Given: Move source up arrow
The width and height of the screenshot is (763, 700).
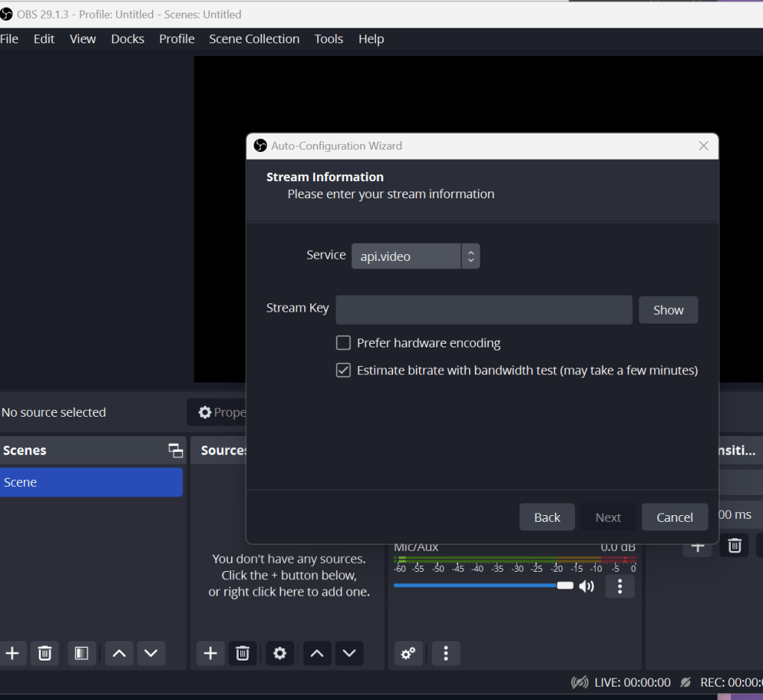Looking at the screenshot, I should [x=317, y=653].
